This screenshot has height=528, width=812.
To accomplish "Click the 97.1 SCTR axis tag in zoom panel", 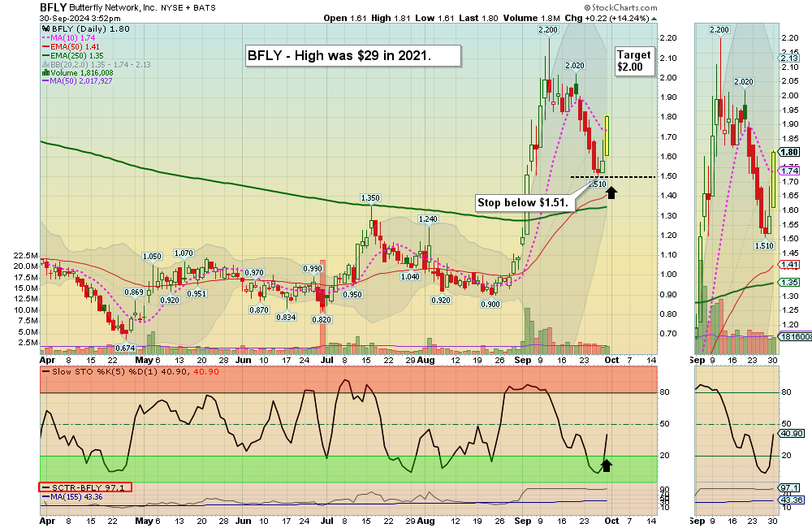I will point(790,488).
